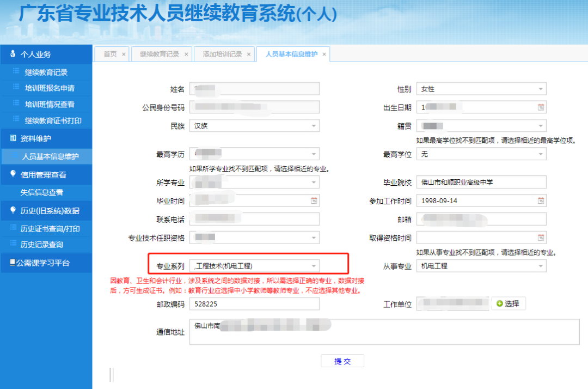Click the 毕业院校 input field

pyautogui.click(x=481, y=183)
